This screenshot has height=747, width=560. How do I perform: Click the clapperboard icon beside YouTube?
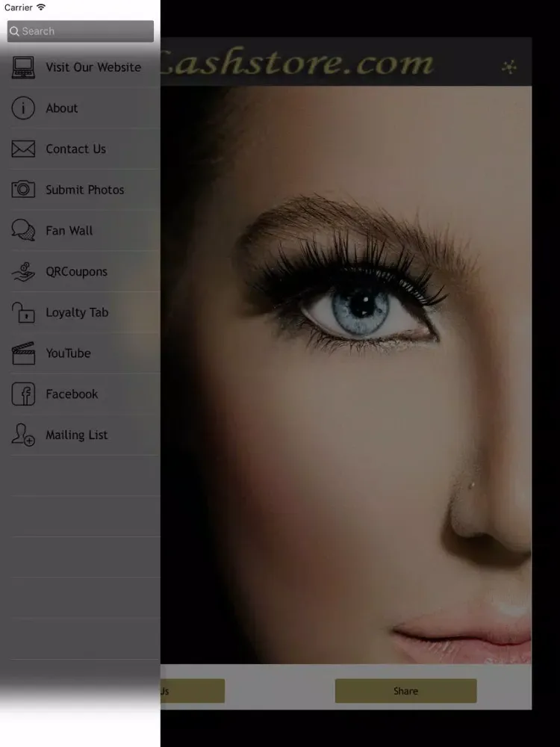(x=23, y=353)
